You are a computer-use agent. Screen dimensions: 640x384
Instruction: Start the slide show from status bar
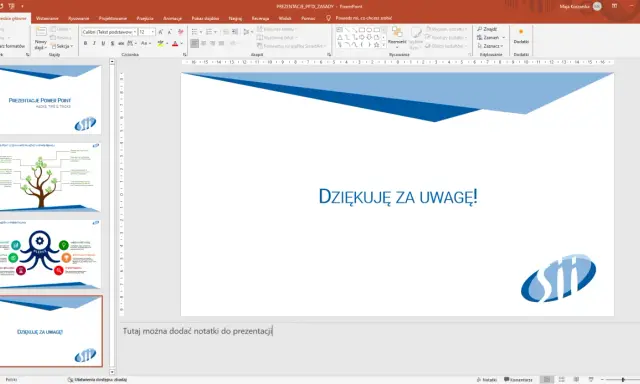[591, 380]
